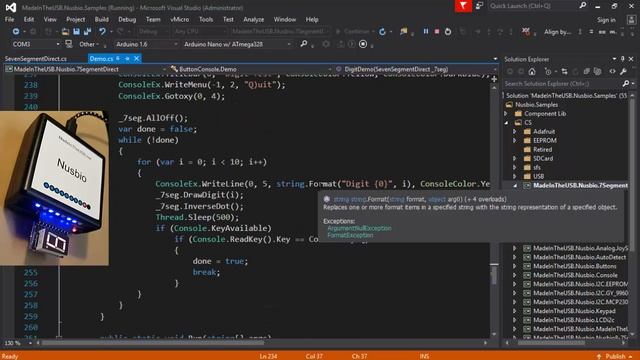The image size is (640, 360).
Task: Click the account avatar icon near Sign in
Action: [x=631, y=20]
